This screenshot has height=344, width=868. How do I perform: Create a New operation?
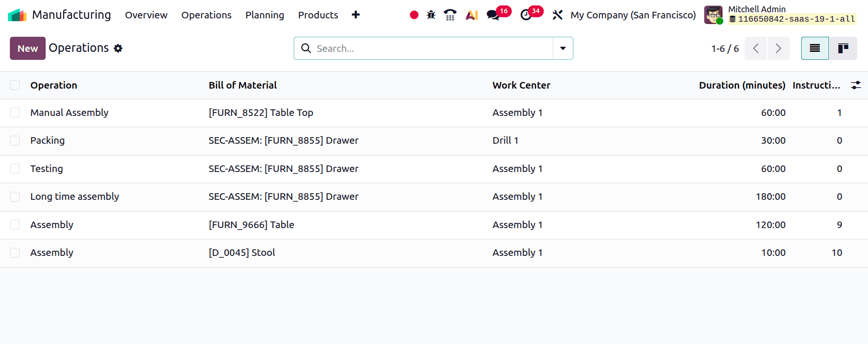click(x=28, y=48)
